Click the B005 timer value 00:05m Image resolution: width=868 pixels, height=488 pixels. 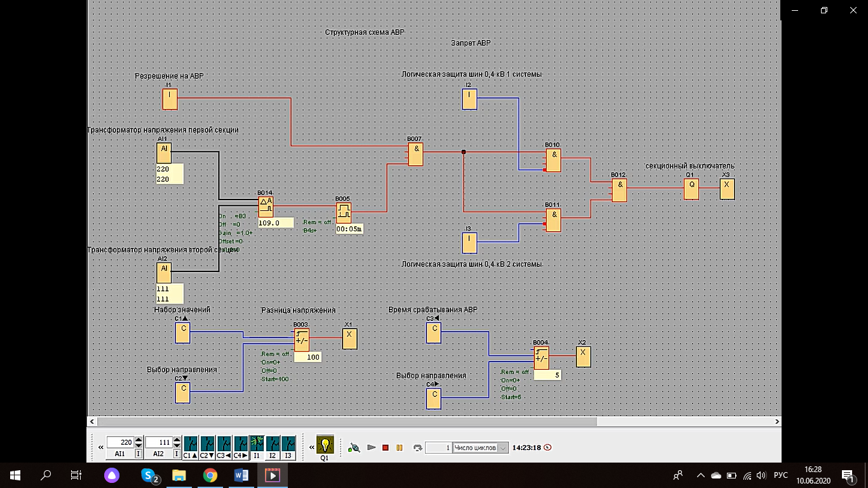pyautogui.click(x=349, y=229)
